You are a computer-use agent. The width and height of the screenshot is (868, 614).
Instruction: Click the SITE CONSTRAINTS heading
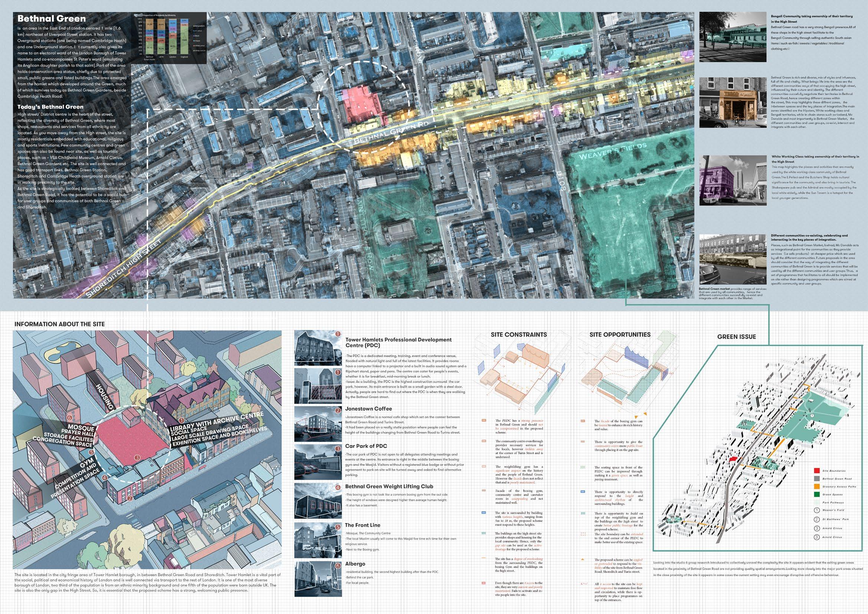tap(519, 334)
